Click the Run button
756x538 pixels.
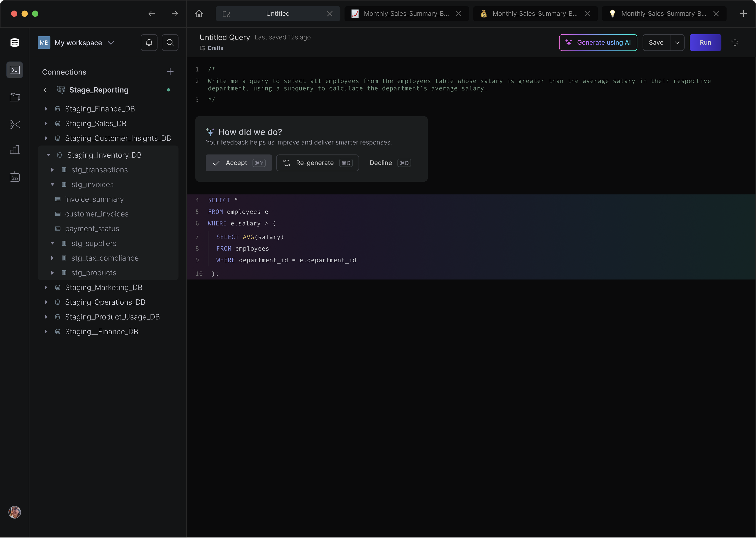click(705, 42)
